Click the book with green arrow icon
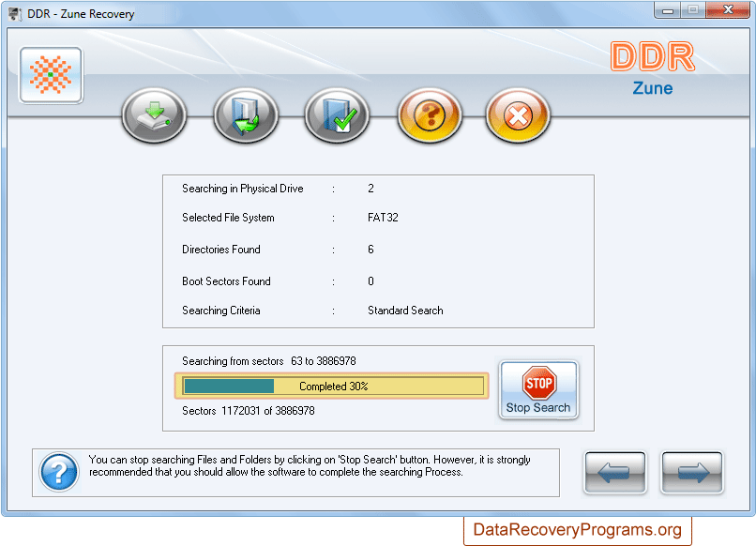 tap(246, 115)
